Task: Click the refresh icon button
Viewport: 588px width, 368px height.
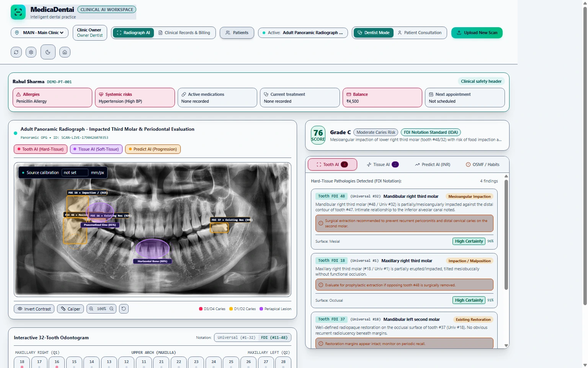Action: pyautogui.click(x=16, y=52)
